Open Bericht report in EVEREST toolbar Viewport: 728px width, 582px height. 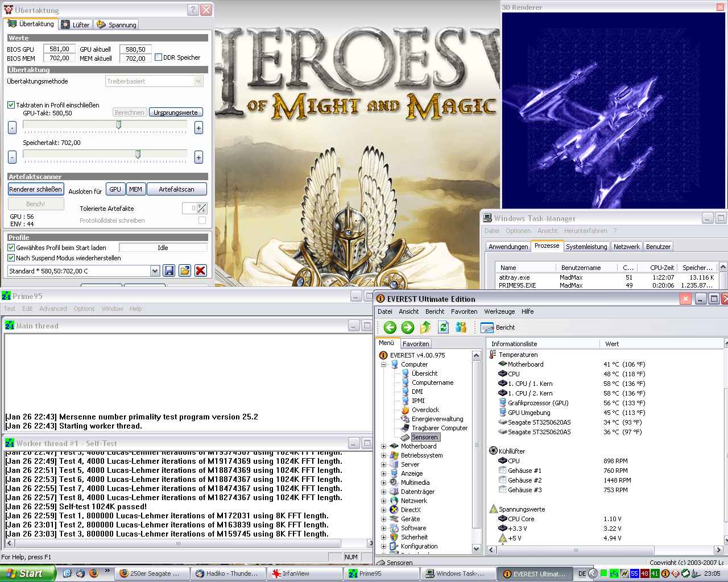(x=498, y=327)
